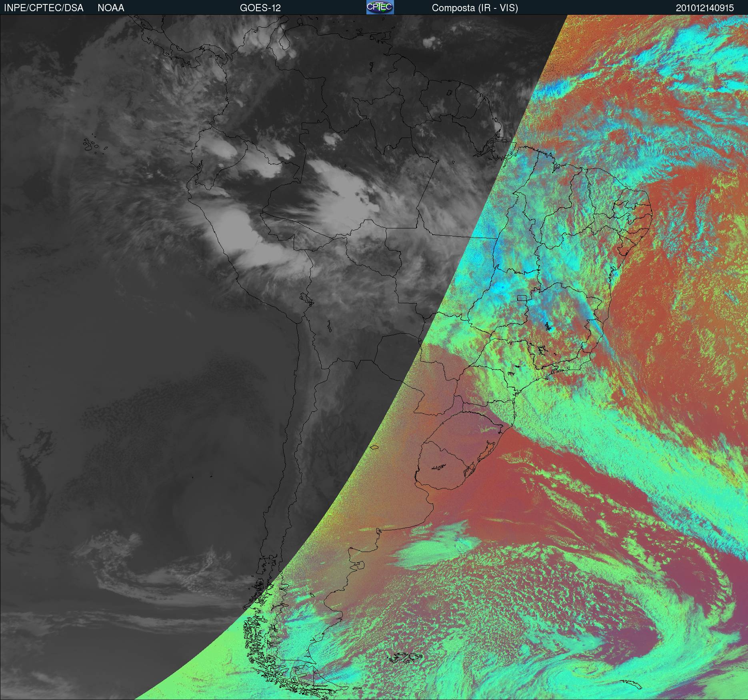Select the GOES-12 satellite label
The width and height of the screenshot is (748, 700).
click(260, 8)
